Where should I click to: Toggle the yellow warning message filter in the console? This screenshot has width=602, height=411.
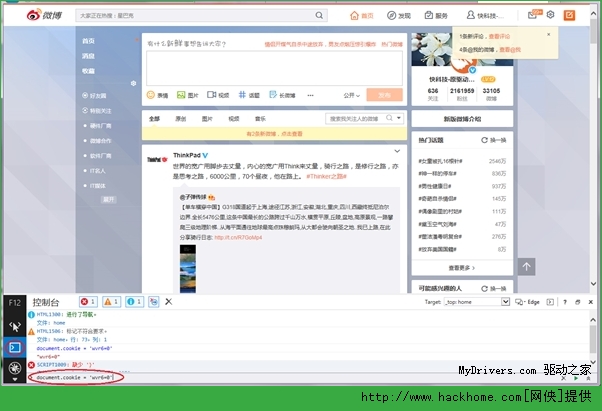111,302
